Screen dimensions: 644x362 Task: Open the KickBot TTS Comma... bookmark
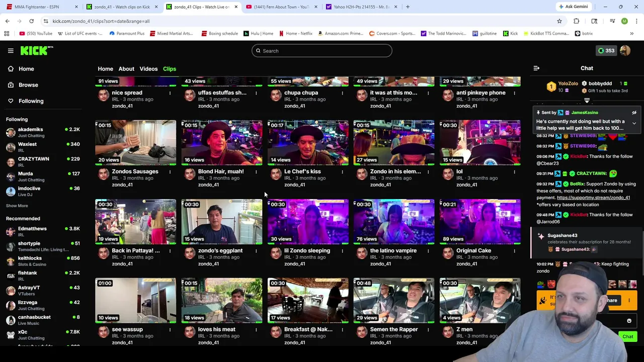pos(546,34)
